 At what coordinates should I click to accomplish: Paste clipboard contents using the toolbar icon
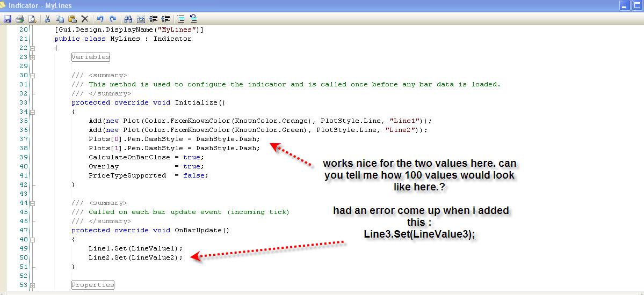click(x=73, y=18)
